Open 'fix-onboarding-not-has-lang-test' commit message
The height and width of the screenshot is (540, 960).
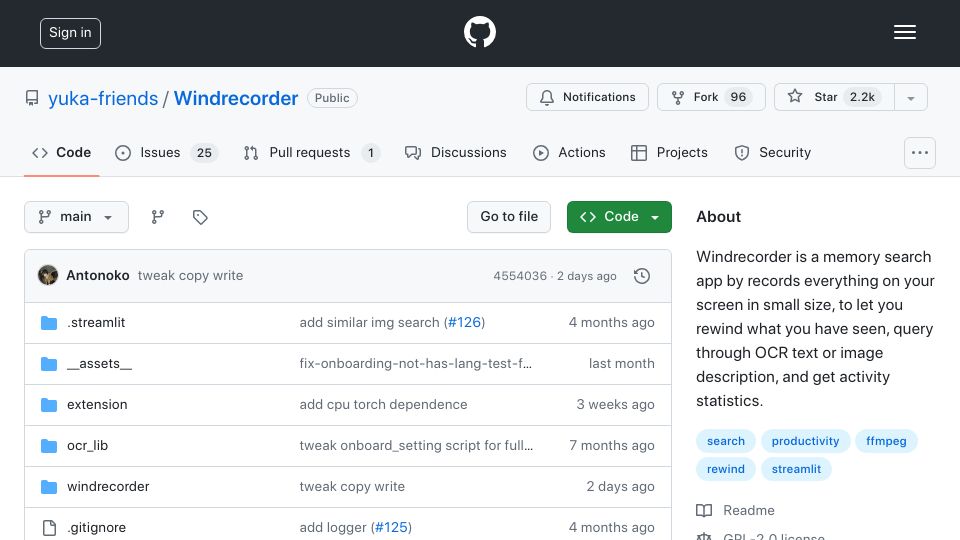tap(416, 364)
